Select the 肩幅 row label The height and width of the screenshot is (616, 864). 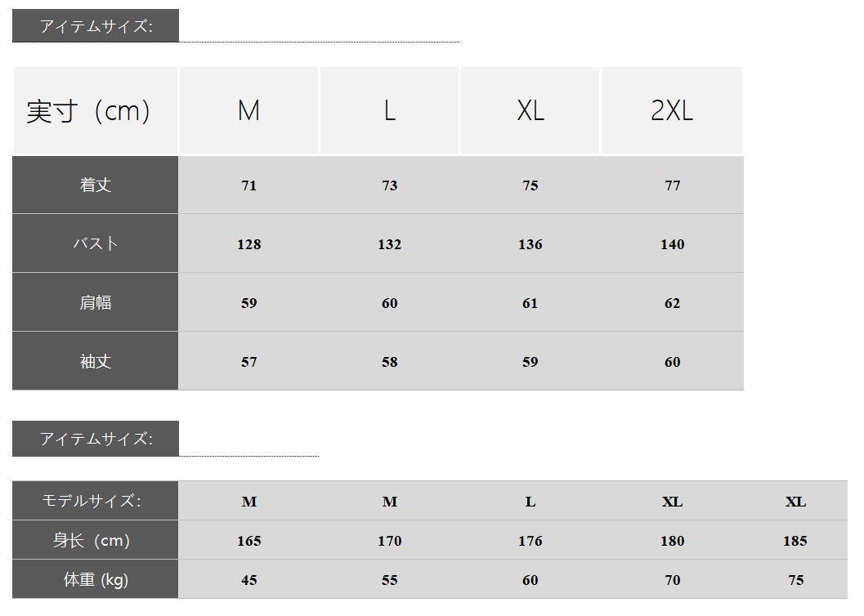pos(96,303)
